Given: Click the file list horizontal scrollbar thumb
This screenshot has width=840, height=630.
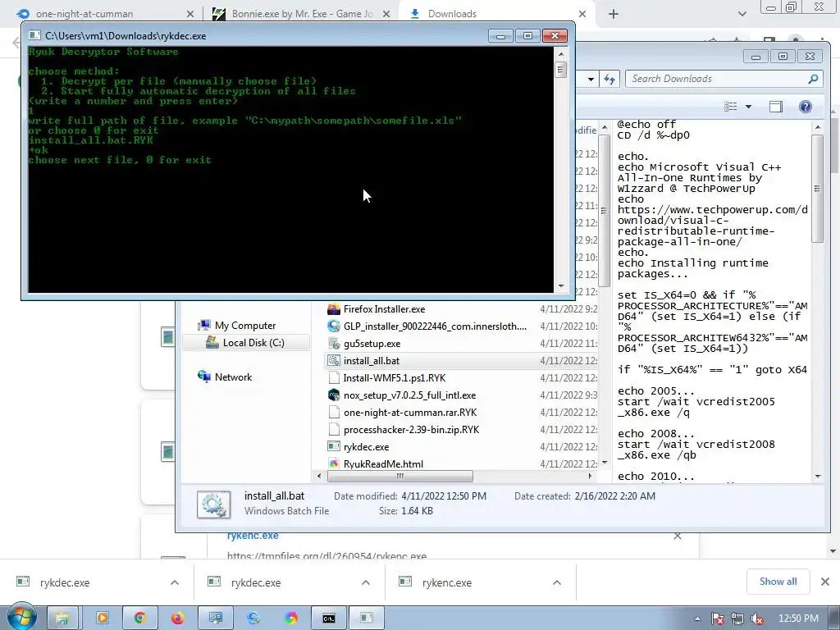Looking at the screenshot, I should coord(400,476).
